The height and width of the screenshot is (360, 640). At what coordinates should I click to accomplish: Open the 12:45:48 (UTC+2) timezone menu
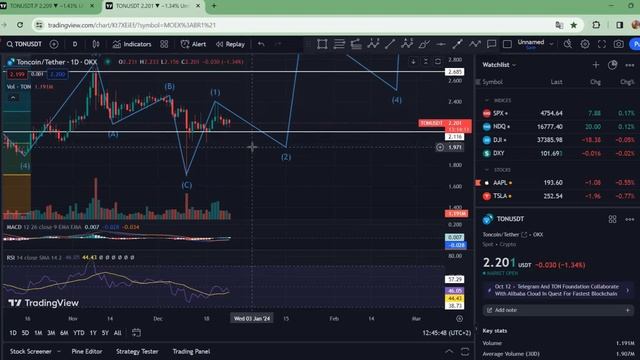point(447,333)
